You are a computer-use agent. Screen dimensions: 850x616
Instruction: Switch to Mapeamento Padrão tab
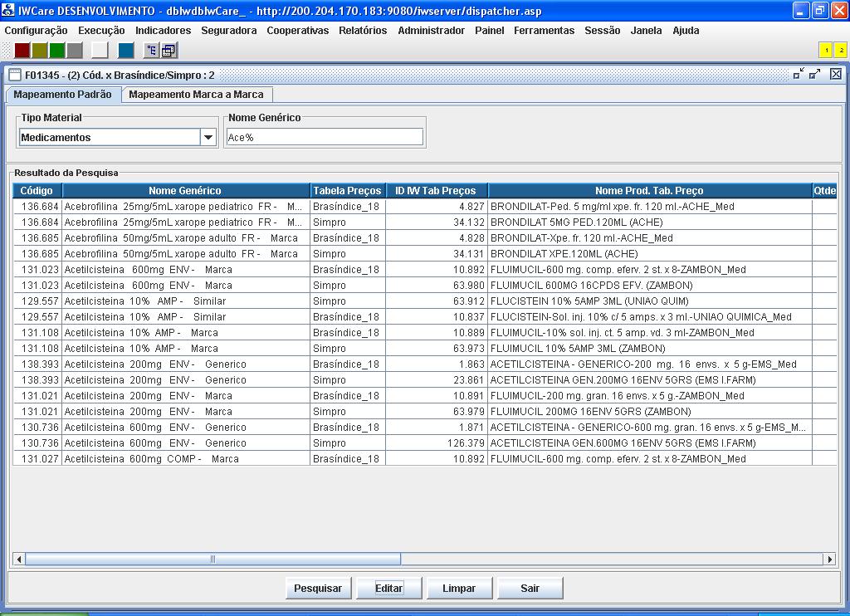(63, 95)
